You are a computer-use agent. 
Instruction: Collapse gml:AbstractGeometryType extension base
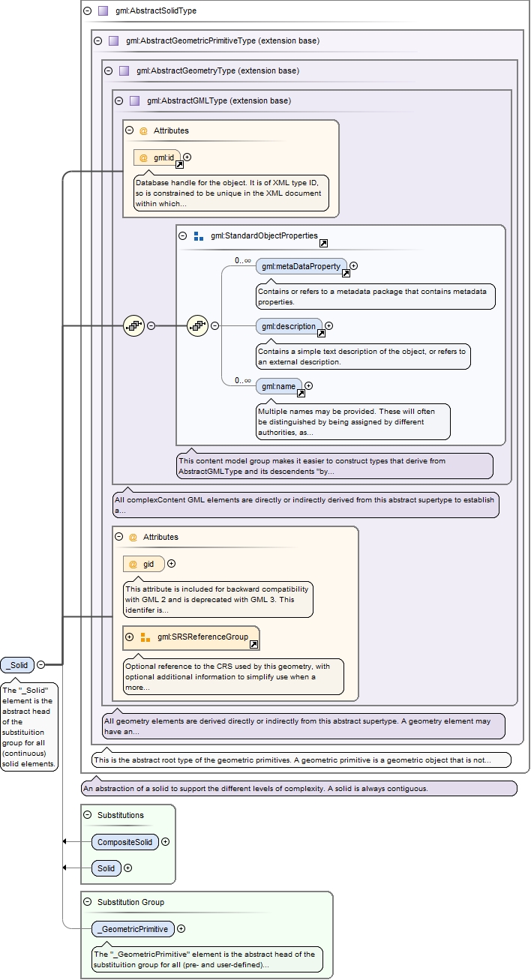[109, 71]
